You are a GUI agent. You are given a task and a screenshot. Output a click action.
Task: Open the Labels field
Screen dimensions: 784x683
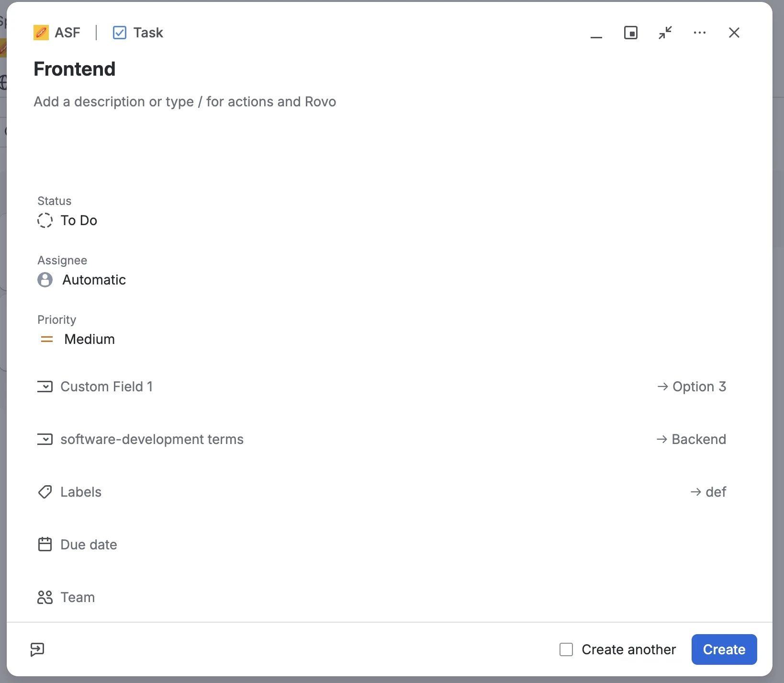[81, 492]
